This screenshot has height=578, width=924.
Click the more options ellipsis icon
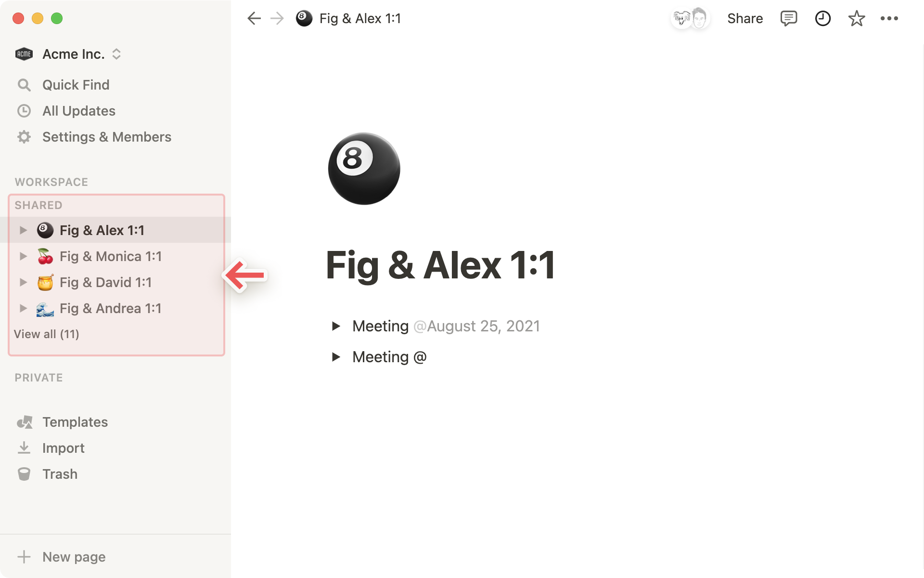(x=889, y=18)
